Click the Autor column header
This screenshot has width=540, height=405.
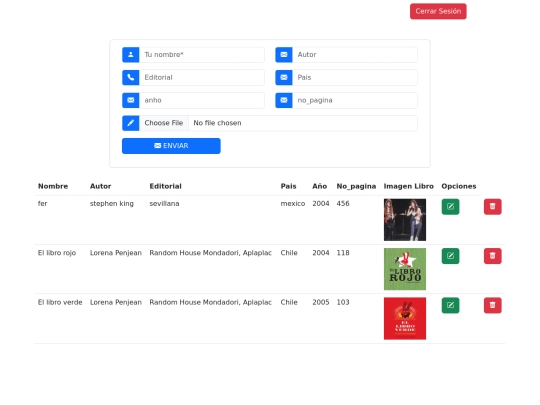pyautogui.click(x=101, y=186)
